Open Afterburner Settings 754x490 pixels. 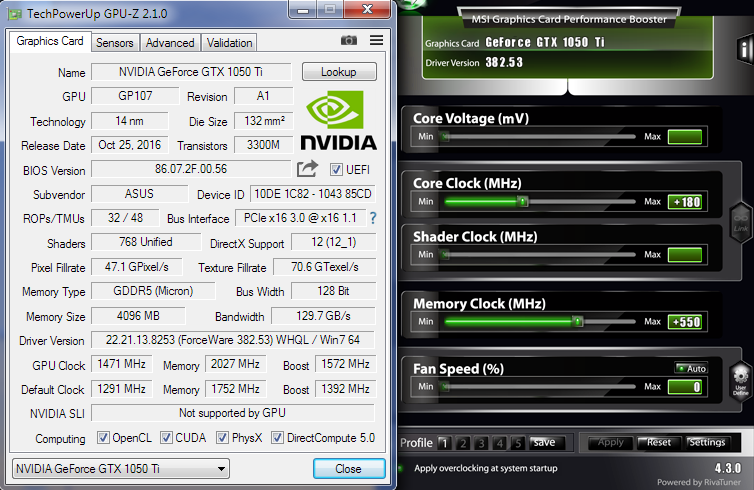click(707, 442)
